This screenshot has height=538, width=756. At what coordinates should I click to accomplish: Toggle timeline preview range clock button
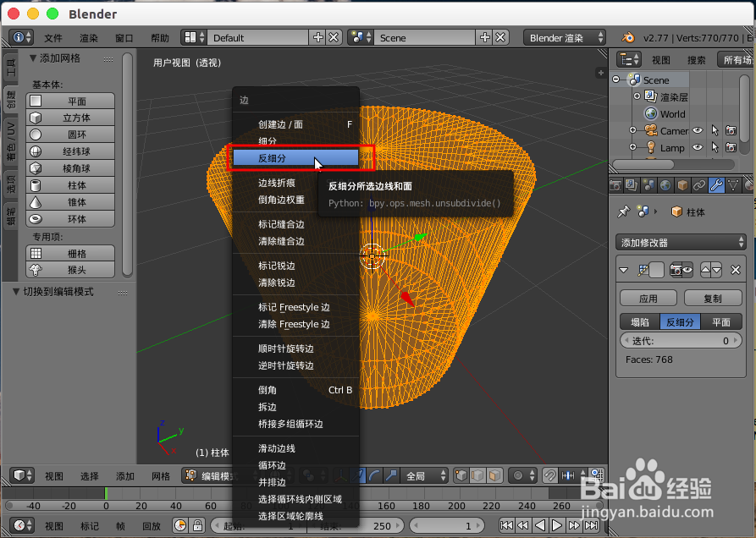(179, 525)
